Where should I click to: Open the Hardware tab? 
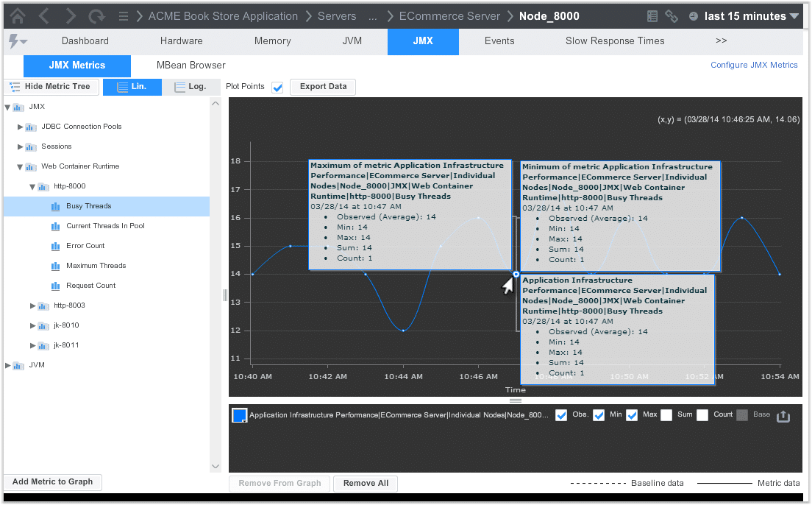pos(181,41)
